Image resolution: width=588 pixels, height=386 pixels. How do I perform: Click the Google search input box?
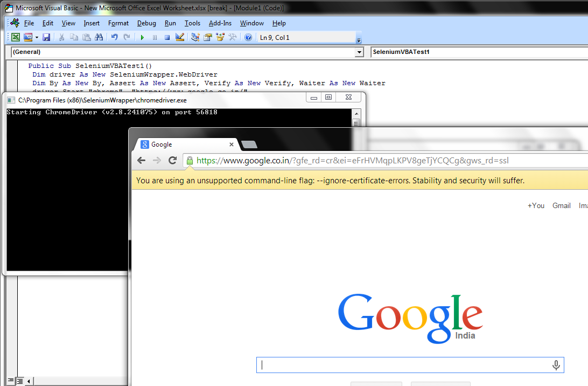(410, 365)
